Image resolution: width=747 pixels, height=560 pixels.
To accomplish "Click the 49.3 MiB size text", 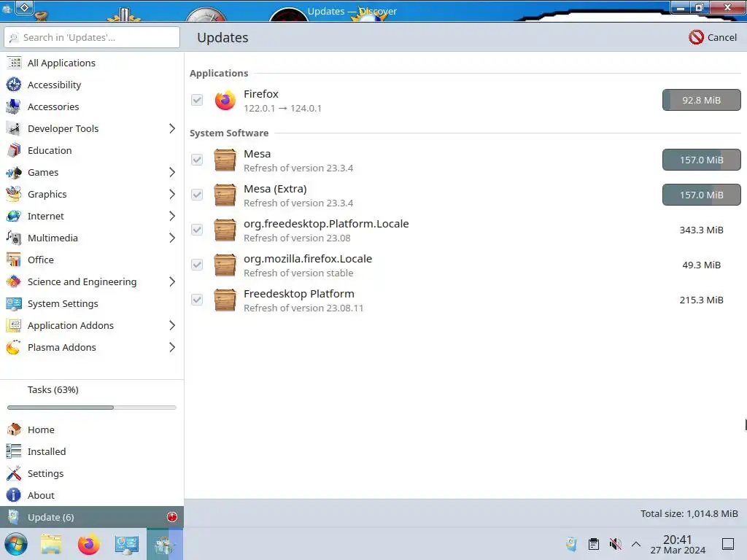I will click(x=701, y=265).
